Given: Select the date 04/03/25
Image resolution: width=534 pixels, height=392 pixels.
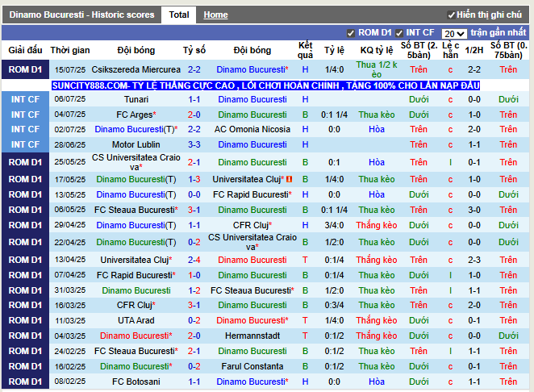Looking at the screenshot, I should pyautogui.click(x=70, y=336).
